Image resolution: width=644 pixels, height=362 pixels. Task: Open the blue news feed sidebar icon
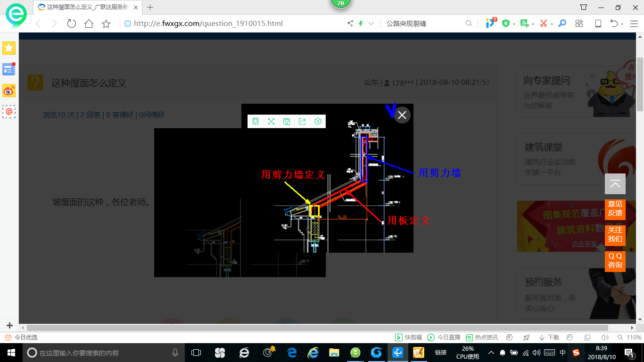point(9,69)
